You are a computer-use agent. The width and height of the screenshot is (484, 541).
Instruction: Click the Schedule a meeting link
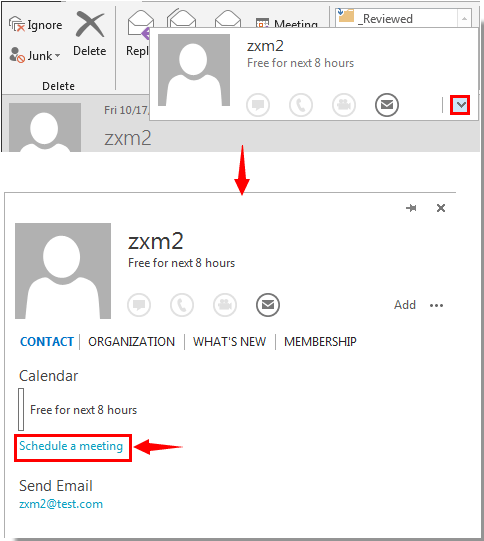point(71,446)
